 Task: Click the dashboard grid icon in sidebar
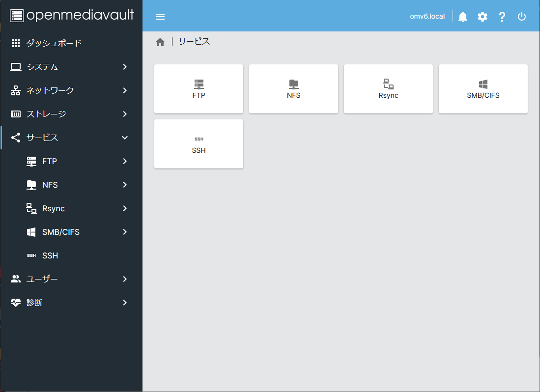(16, 43)
